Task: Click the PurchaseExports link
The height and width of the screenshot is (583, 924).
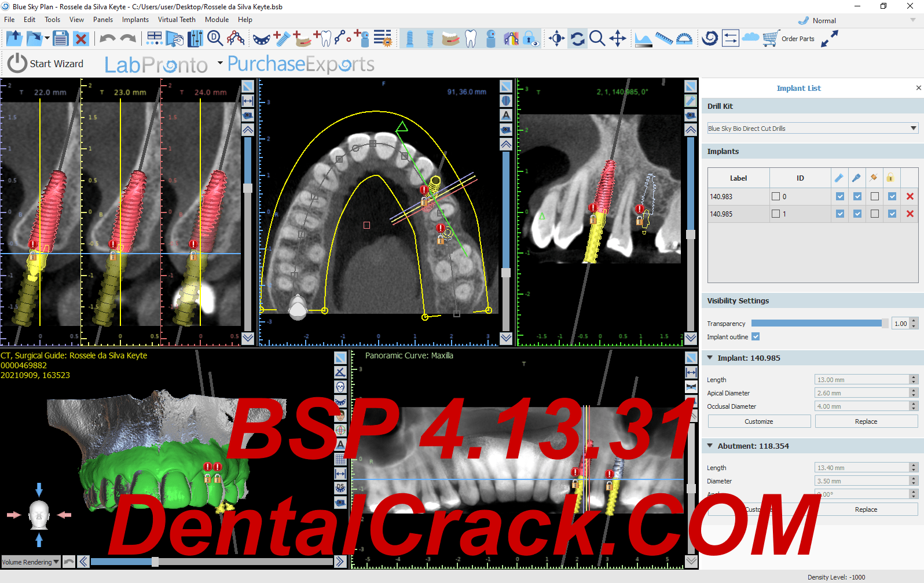Action: (300, 64)
